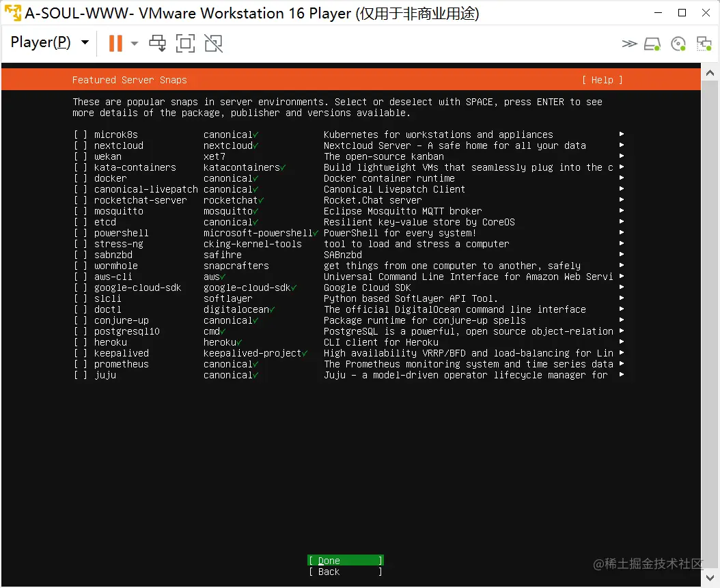Click the conjure-up snap name

pyautogui.click(x=121, y=320)
